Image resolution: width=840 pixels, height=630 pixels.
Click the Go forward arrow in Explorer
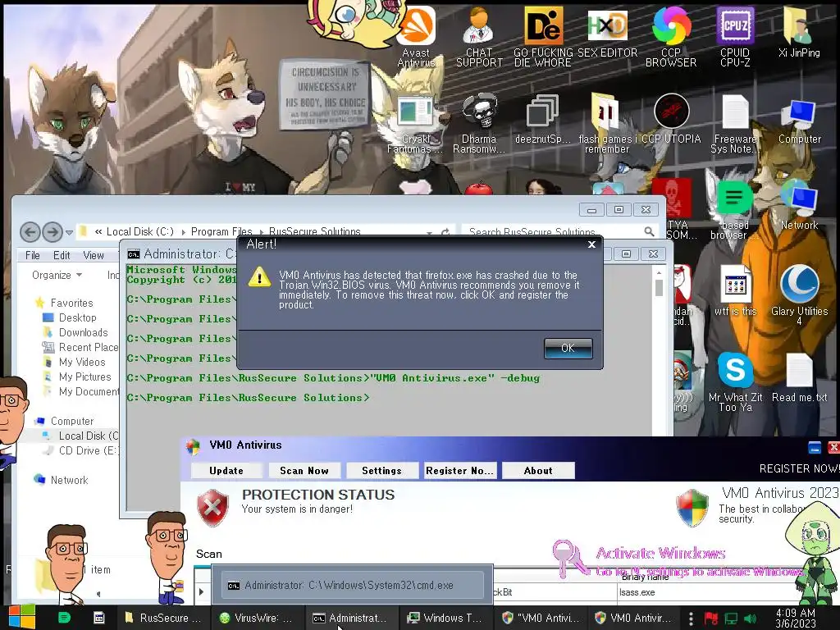tap(52, 232)
